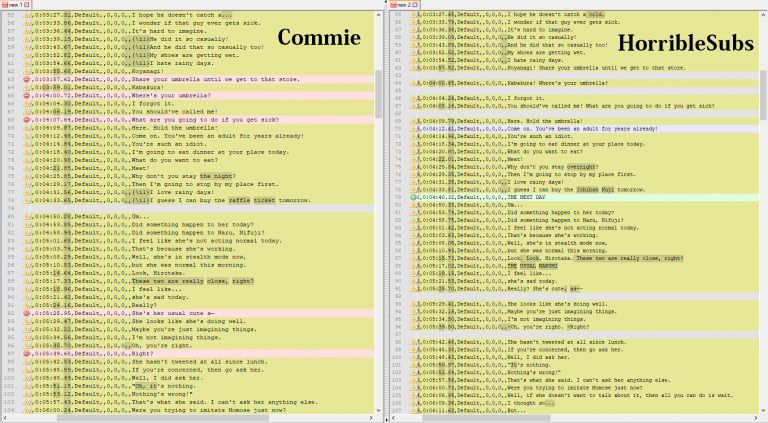Click the right pane vertical scrollbar thumb
768x423 pixels.
click(x=764, y=95)
